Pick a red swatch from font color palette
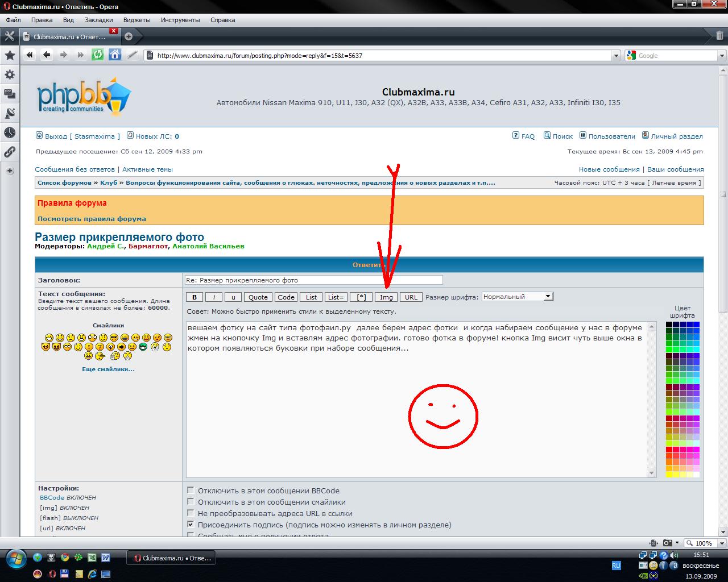The width and height of the screenshot is (728, 582). click(x=669, y=449)
